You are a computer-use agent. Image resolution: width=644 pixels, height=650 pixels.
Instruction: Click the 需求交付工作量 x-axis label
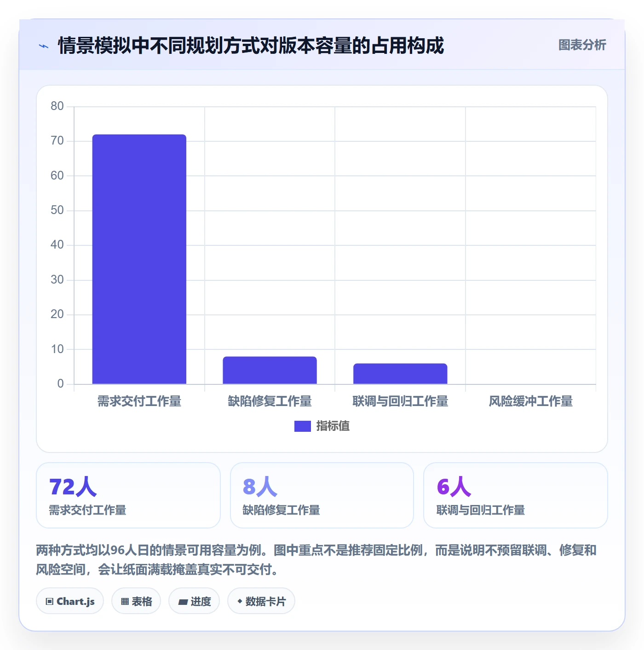tap(139, 401)
